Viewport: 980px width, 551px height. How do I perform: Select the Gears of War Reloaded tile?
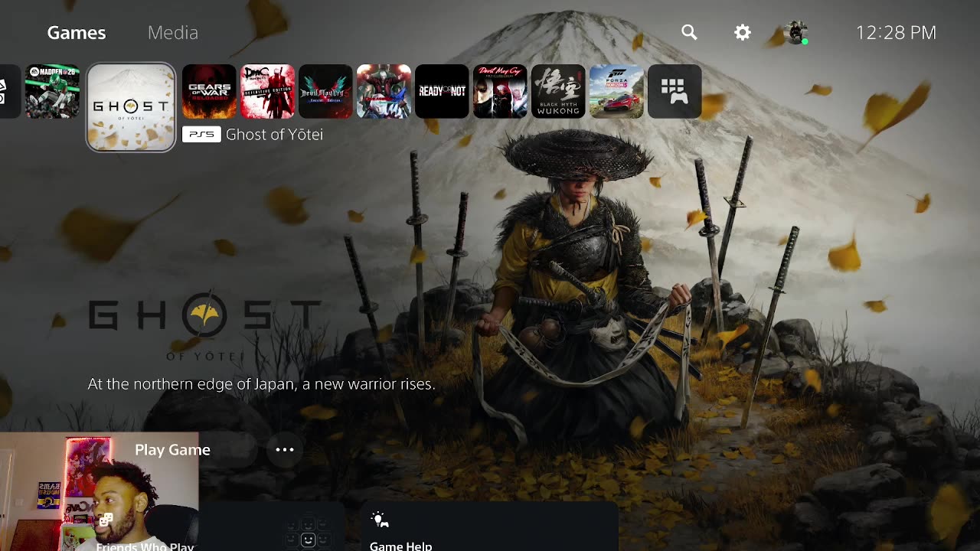[x=209, y=92]
